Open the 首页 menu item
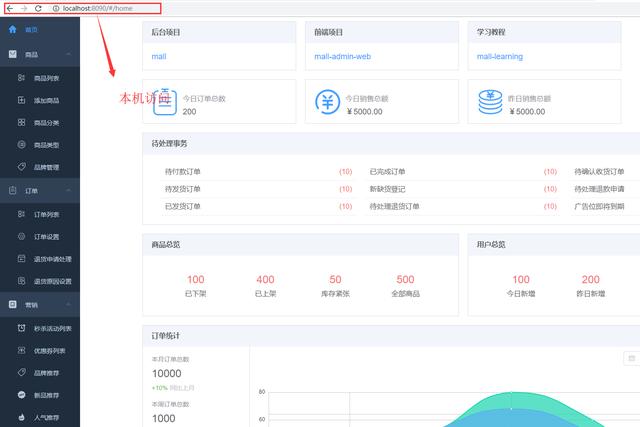The width and height of the screenshot is (640, 427). tap(40, 29)
